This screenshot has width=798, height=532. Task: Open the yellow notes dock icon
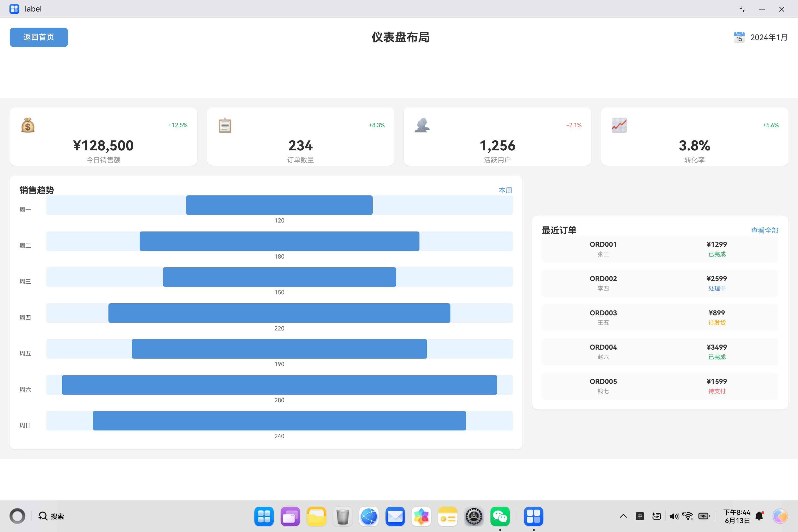coord(448,516)
